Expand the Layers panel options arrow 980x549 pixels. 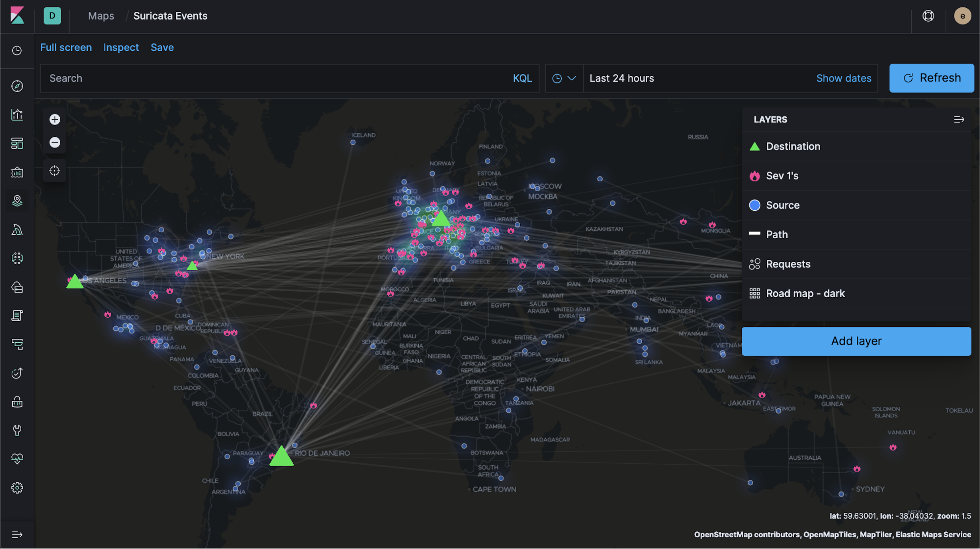959,119
